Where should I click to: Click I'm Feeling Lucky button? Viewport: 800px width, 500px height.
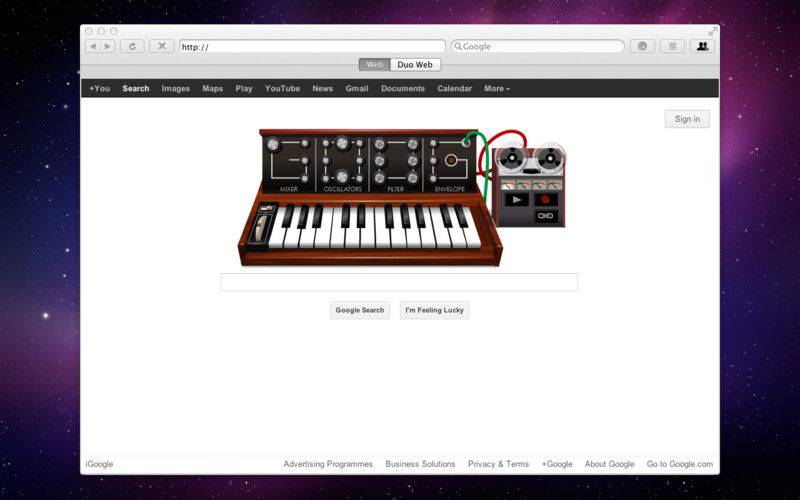coord(434,310)
